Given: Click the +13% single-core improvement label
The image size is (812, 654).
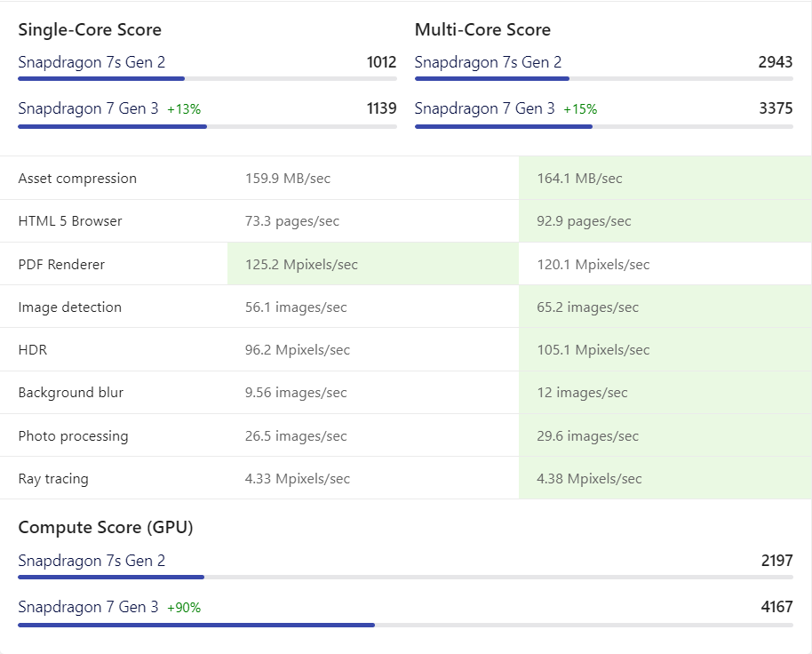Looking at the screenshot, I should point(184,109).
